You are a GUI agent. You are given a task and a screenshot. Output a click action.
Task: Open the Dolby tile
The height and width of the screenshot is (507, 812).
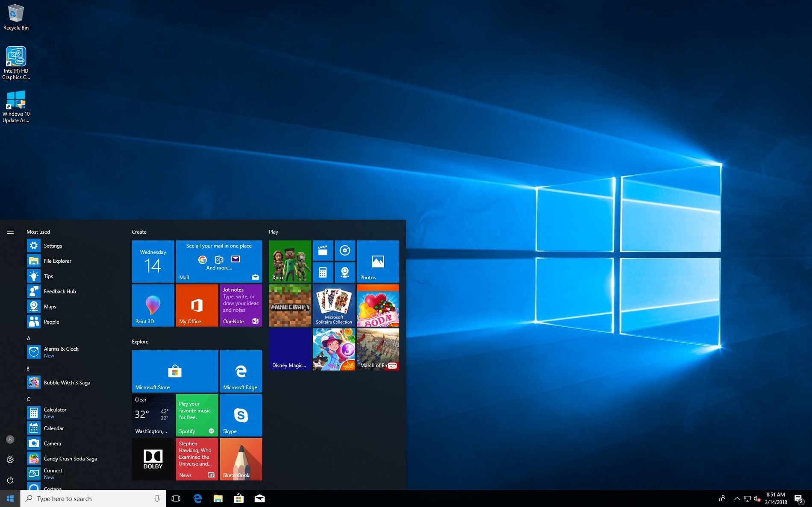153,459
